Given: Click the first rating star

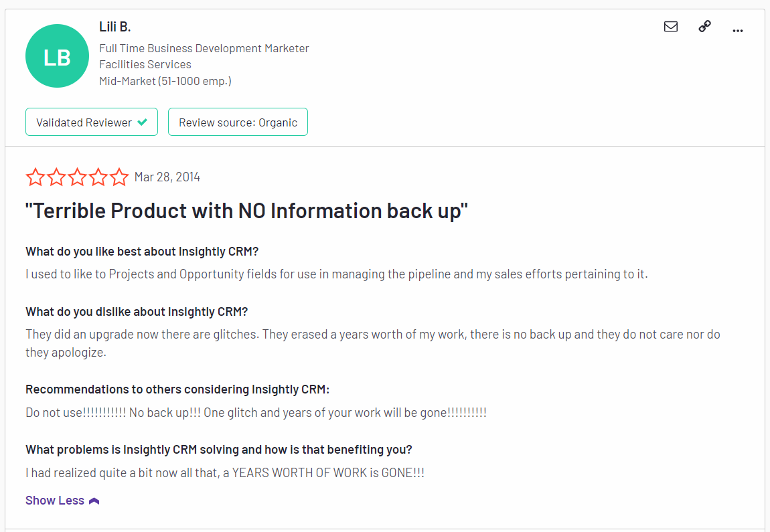Looking at the screenshot, I should (35, 177).
